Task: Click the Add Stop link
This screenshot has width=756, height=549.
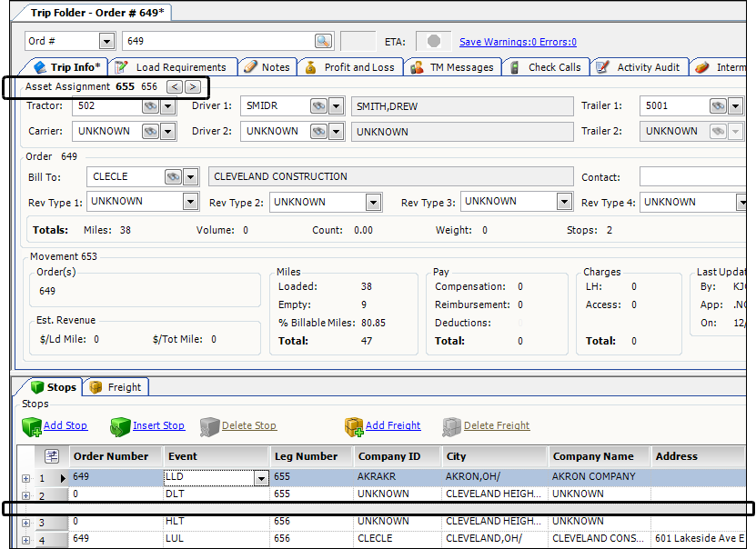Action: [65, 425]
